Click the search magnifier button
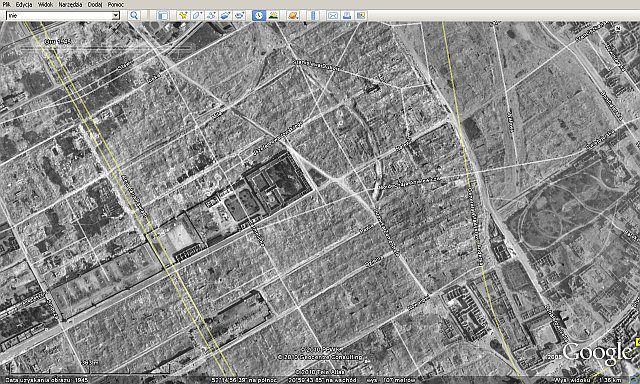 (x=134, y=16)
